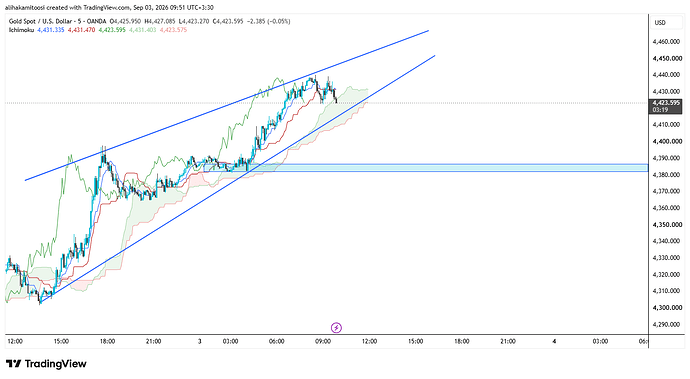690x379 pixels.
Task: Click the change value −2.385 (−0.05%)
Action: point(269,21)
